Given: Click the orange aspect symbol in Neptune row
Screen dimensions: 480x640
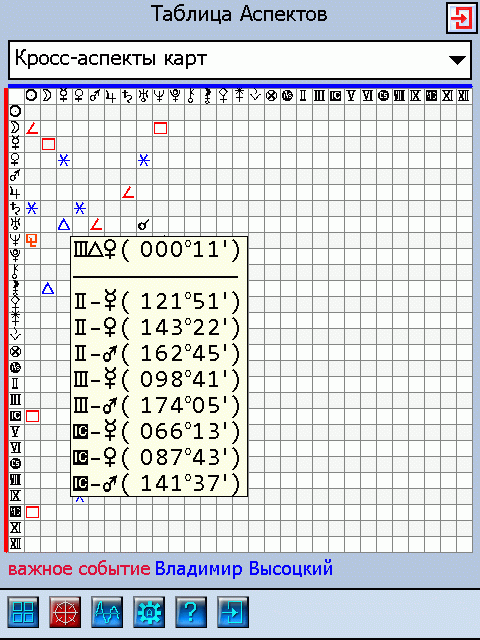Looking at the screenshot, I should tap(32, 240).
